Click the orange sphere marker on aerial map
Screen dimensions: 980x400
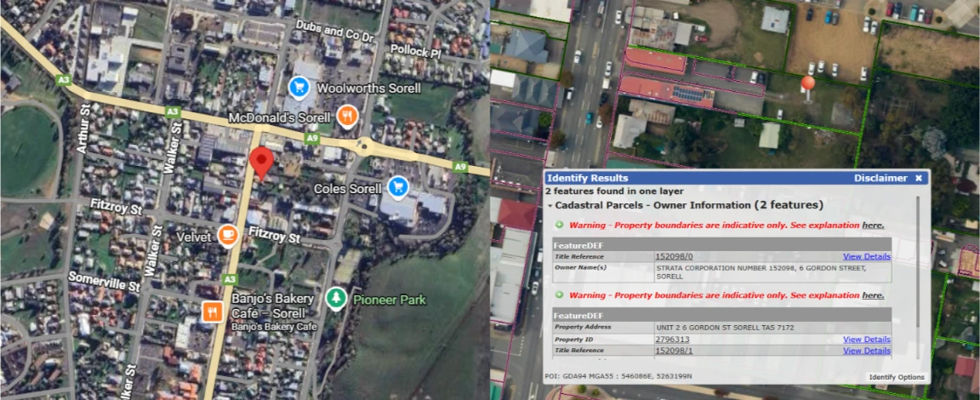tap(808, 83)
